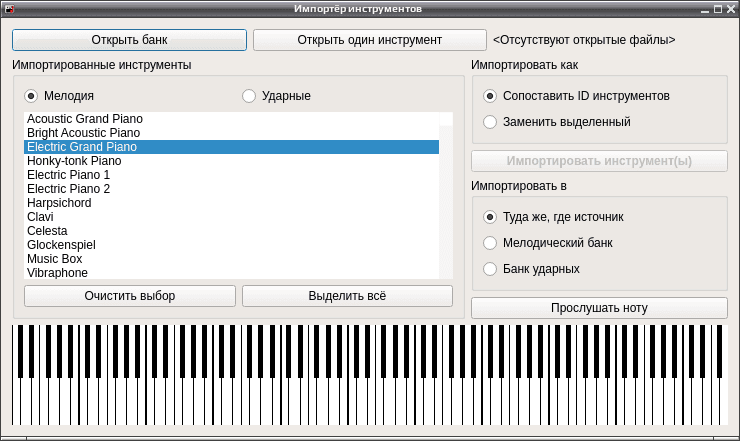Click the window icon in title bar
Image resolution: width=740 pixels, height=441 pixels.
coord(8,8)
